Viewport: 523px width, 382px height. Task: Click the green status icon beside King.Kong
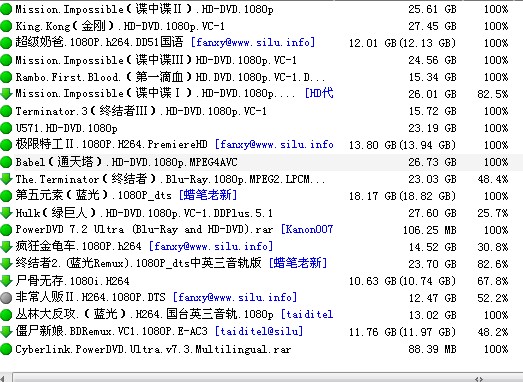tap(6, 26)
